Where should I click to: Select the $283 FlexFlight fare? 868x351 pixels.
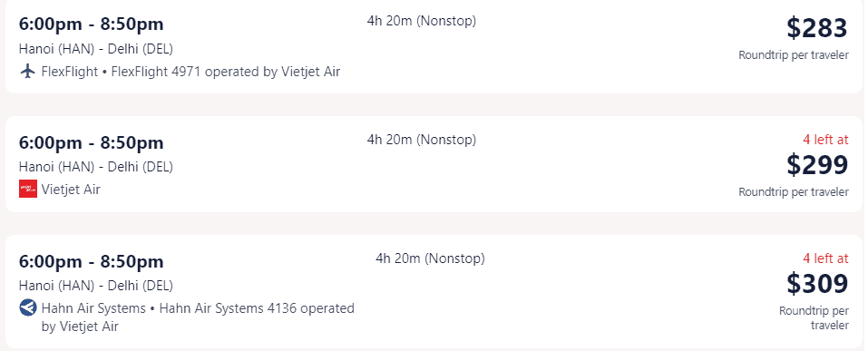[817, 28]
